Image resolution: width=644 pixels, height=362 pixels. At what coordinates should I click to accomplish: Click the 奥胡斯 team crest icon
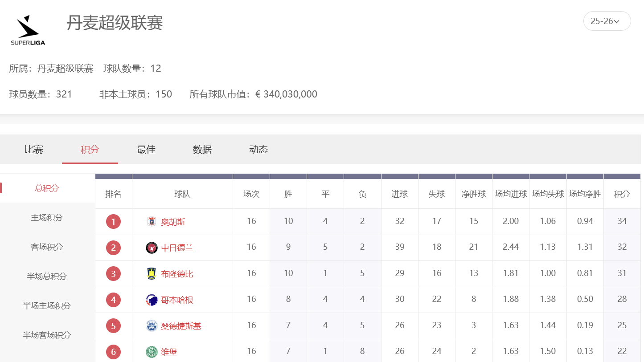click(152, 221)
